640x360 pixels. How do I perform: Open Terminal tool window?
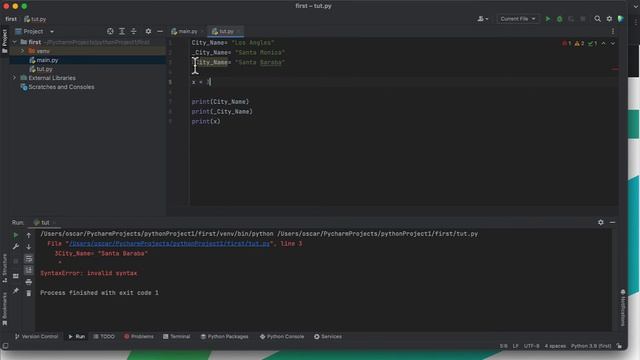[176, 336]
